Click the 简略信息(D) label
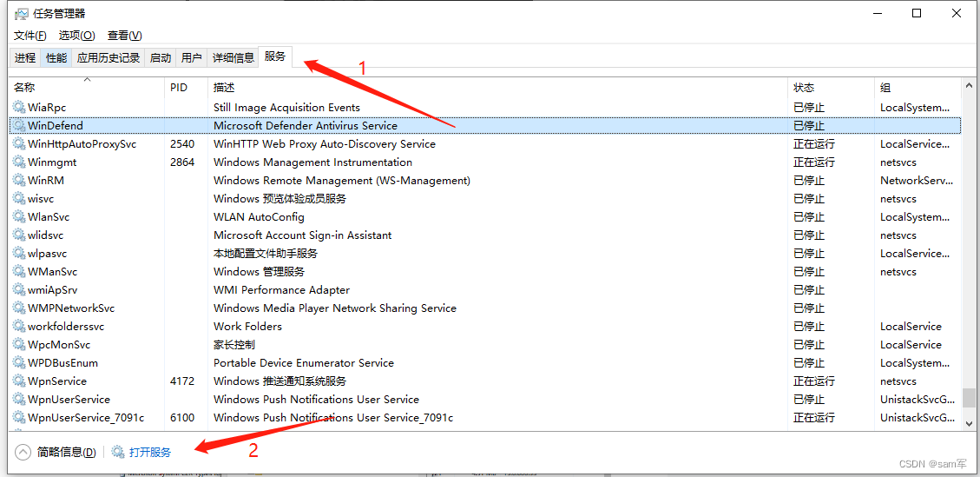Image resolution: width=980 pixels, height=477 pixels. (x=67, y=452)
